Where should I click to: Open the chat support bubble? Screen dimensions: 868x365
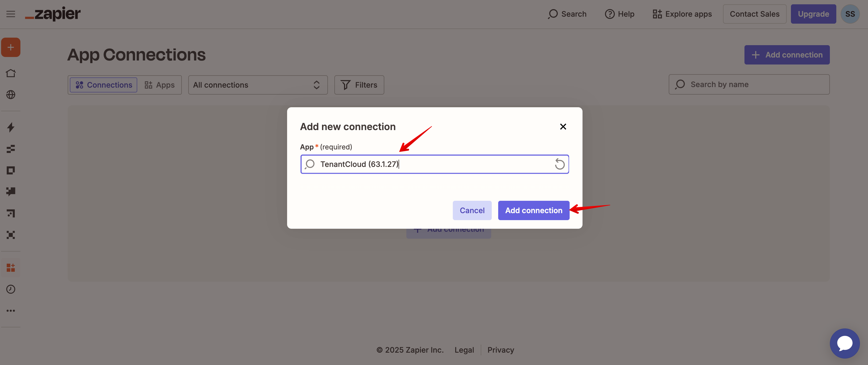pos(845,343)
